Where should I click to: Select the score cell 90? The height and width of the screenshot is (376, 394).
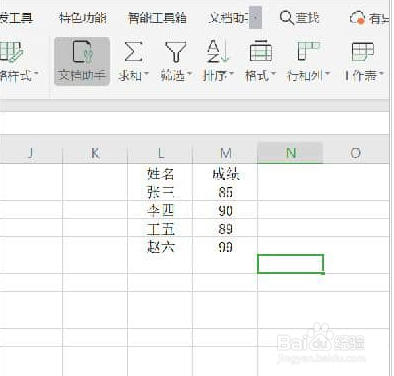click(x=225, y=210)
